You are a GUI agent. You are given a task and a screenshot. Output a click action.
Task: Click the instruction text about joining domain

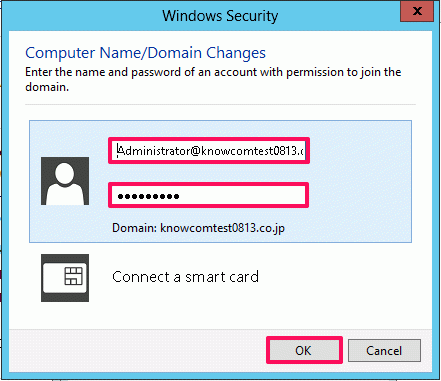213,79
